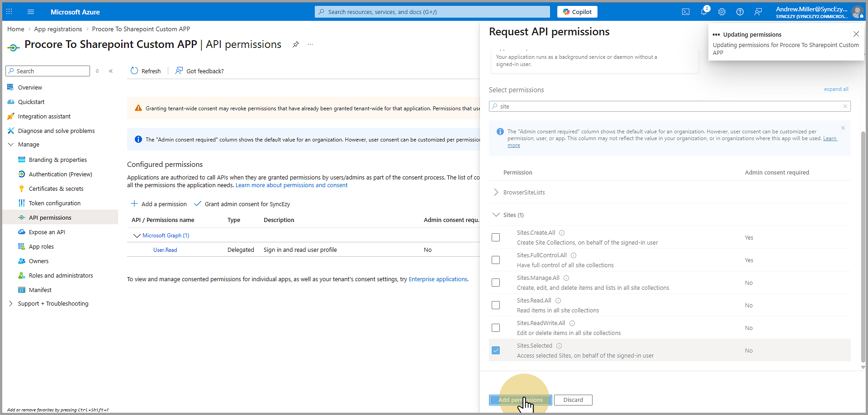
Task: Clear the site permission search text
Action: point(845,106)
